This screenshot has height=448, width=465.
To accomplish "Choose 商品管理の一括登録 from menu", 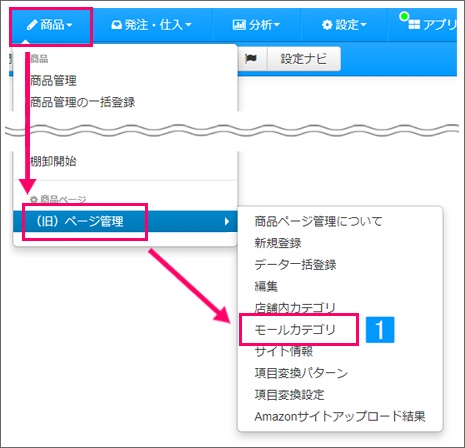I will click(82, 102).
